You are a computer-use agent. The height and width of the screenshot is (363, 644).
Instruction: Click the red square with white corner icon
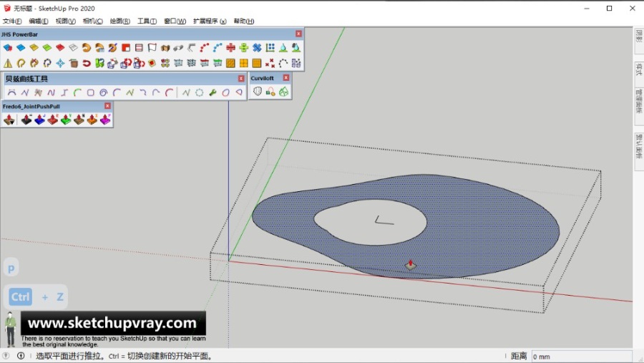(126, 48)
